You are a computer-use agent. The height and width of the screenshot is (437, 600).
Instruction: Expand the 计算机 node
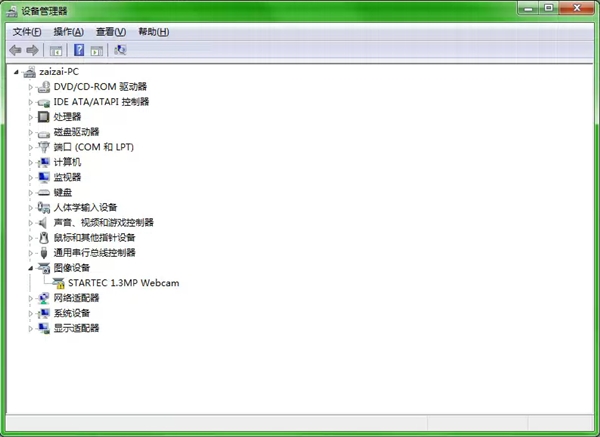(31, 163)
